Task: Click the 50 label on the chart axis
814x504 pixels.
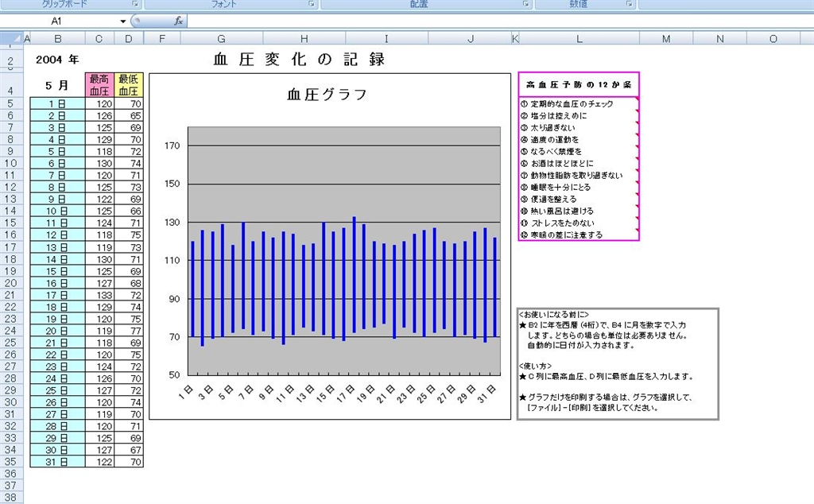Action: [x=174, y=374]
